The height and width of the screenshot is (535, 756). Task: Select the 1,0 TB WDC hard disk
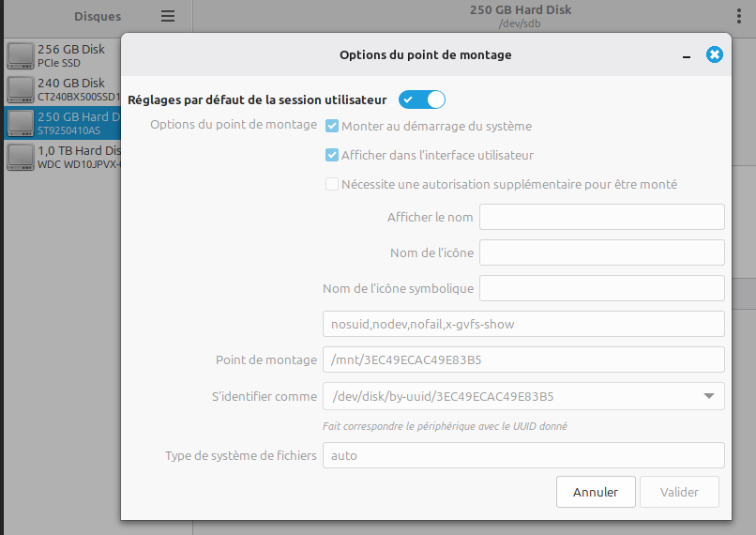pos(61,156)
